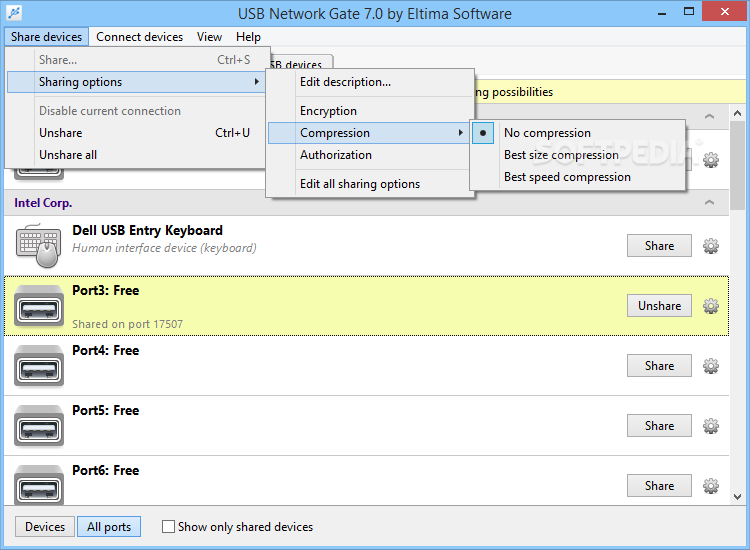Open settings gear for Port5

point(710,426)
